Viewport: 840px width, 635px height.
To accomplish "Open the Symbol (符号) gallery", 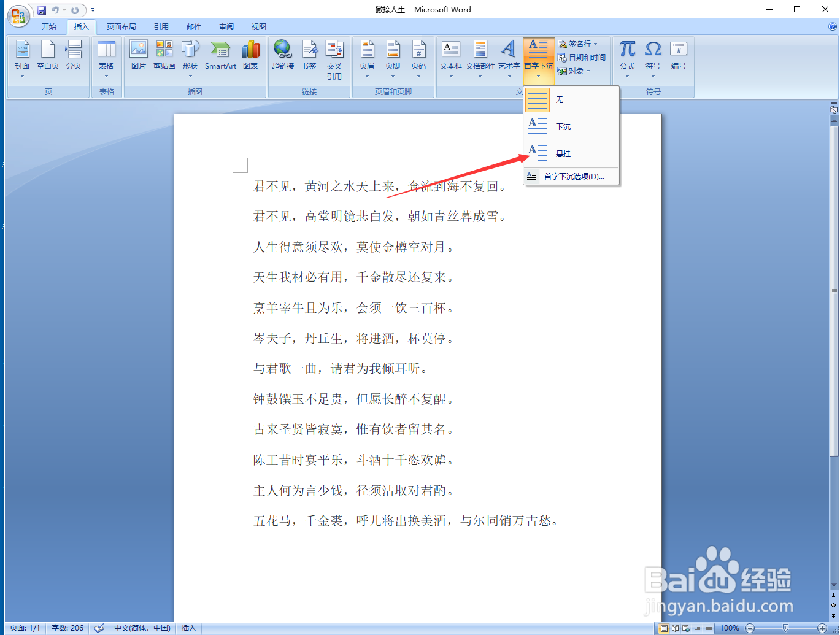I will 652,57.
